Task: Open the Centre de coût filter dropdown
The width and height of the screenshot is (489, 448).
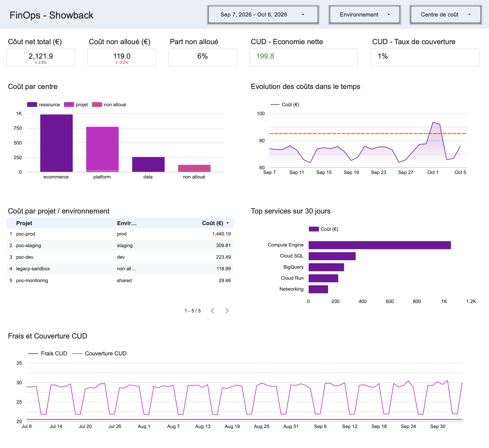Action: click(x=445, y=14)
